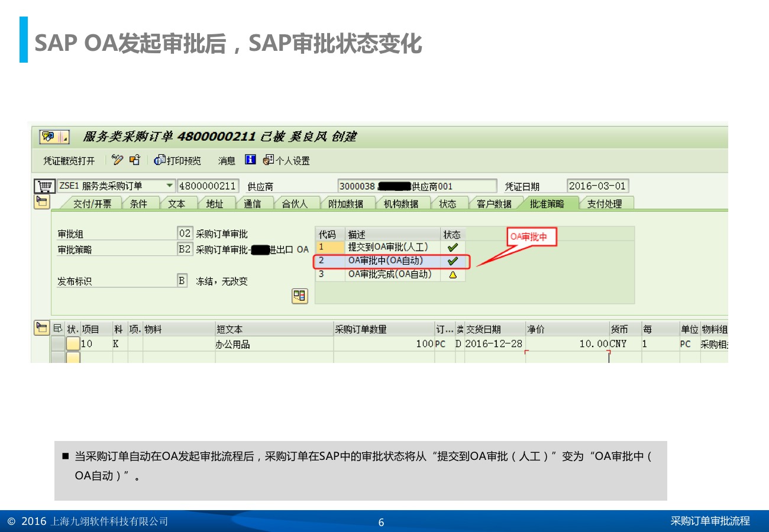Click the net price cell 10.00

pos(567,344)
